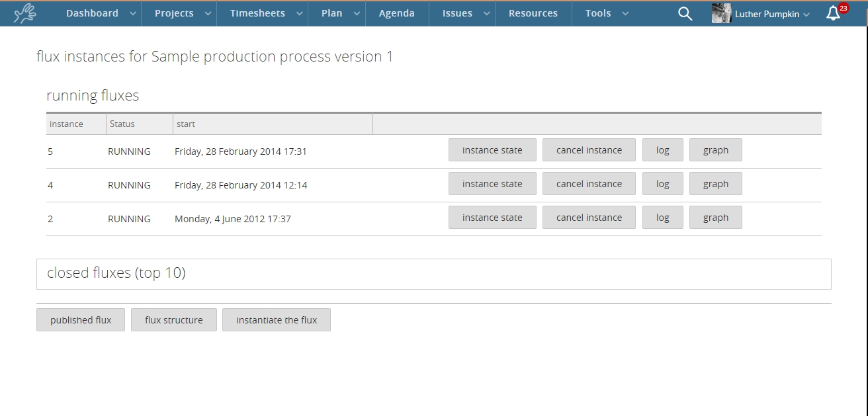This screenshot has height=416, width=868.
Task: Open the Tools menu
Action: [598, 13]
